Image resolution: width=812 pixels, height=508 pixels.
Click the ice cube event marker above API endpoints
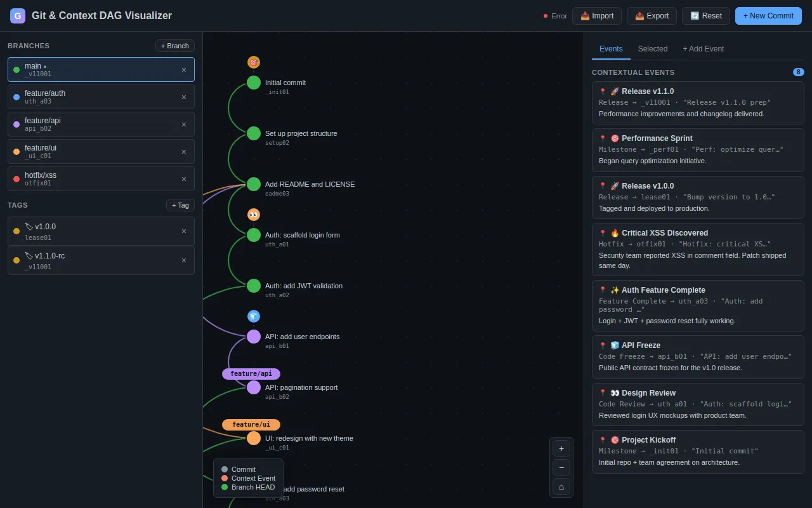point(254,316)
